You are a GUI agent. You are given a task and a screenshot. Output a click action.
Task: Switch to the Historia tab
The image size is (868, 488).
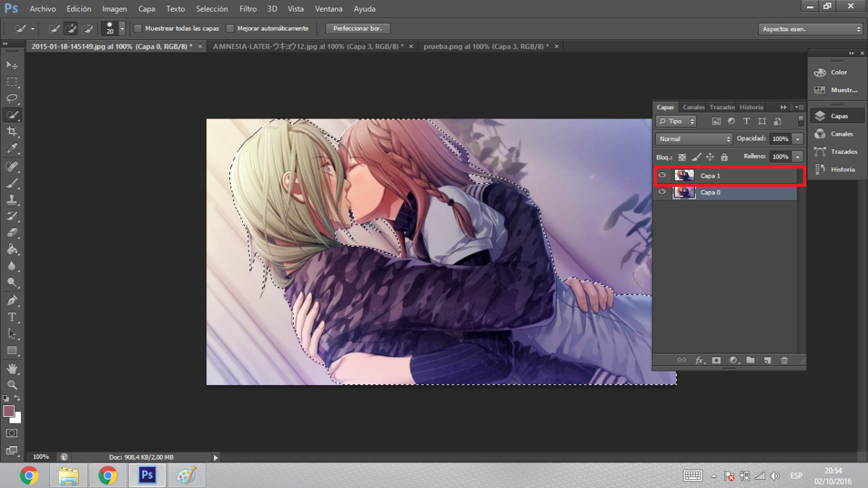[751, 107]
